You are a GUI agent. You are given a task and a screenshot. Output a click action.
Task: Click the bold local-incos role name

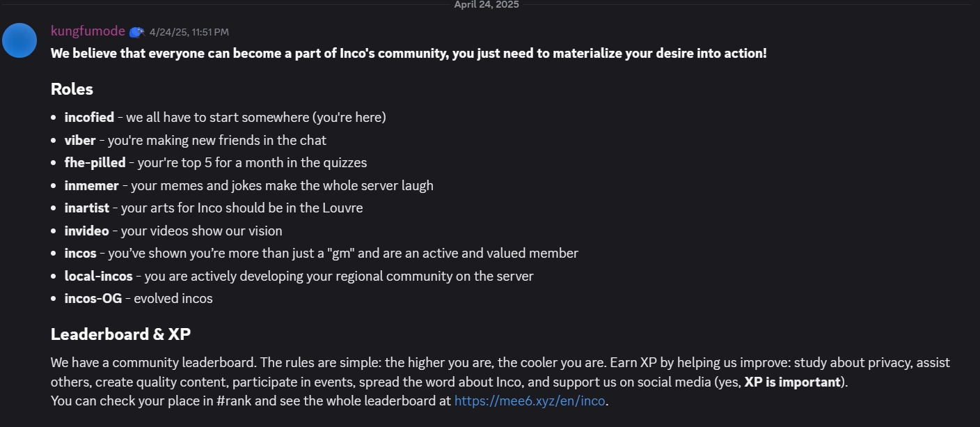99,276
